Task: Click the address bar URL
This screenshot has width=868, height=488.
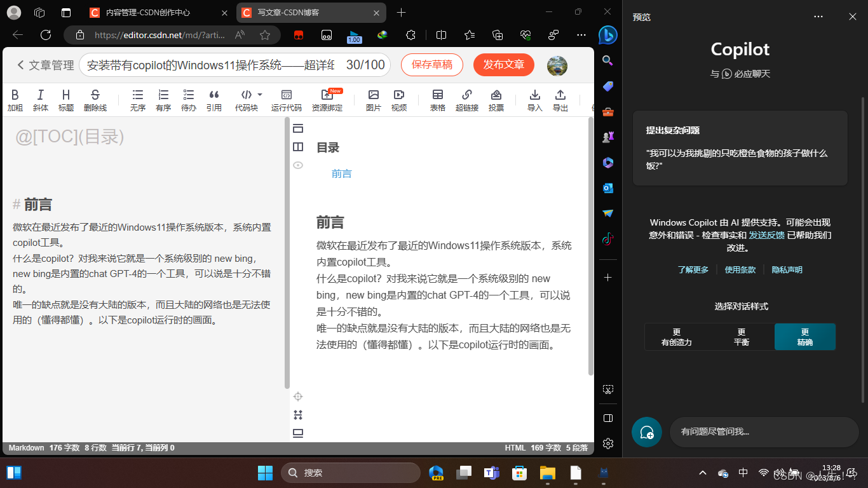Action: point(159,36)
